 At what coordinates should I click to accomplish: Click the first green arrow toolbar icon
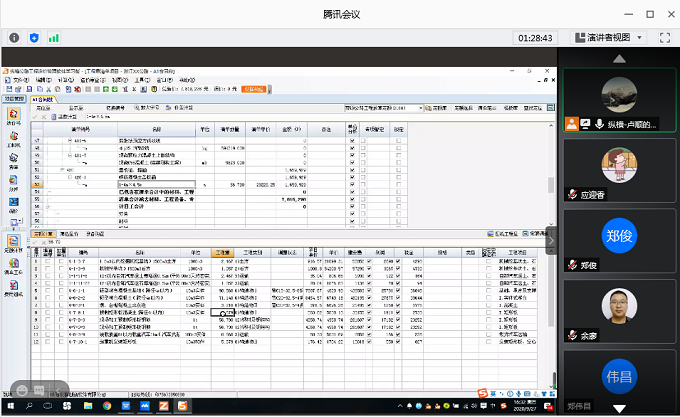(105, 89)
